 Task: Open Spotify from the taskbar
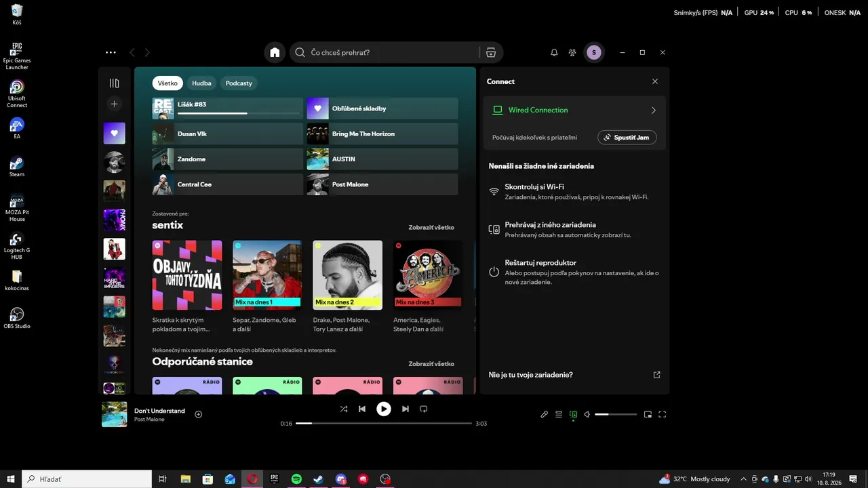pyautogui.click(x=296, y=479)
